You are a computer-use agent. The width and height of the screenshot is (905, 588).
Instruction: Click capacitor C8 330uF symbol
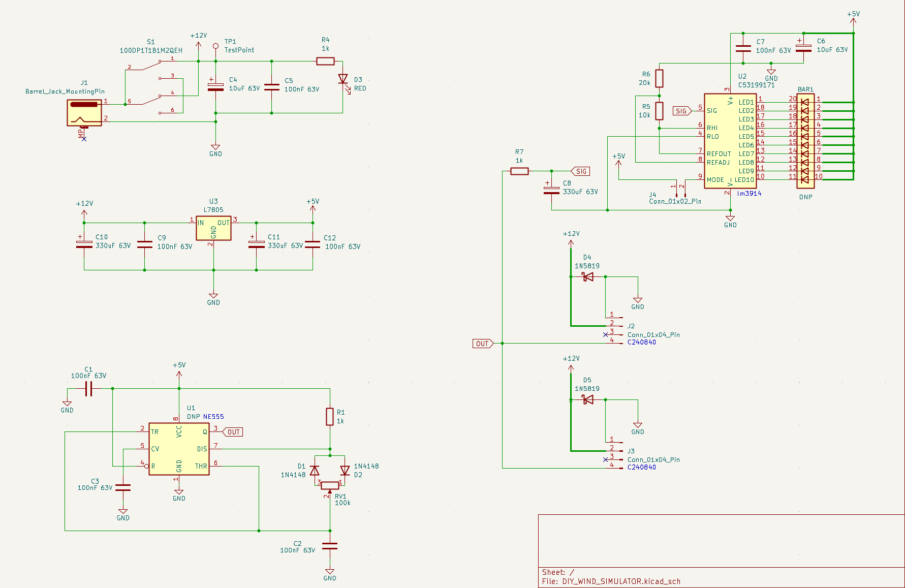click(x=551, y=190)
